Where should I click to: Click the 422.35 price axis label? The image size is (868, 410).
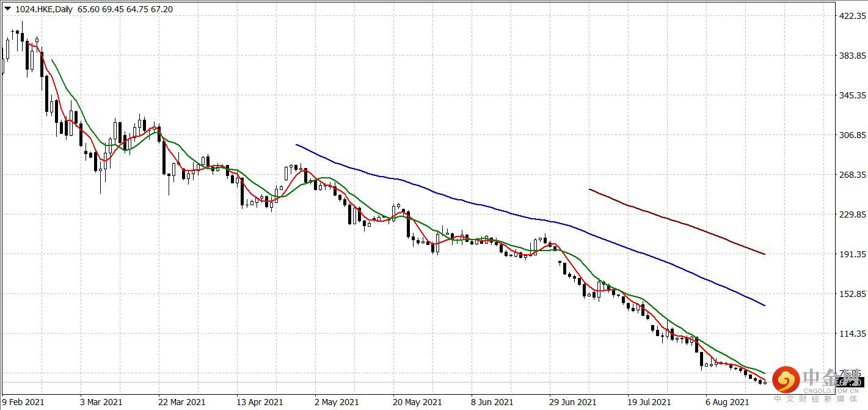click(x=853, y=16)
